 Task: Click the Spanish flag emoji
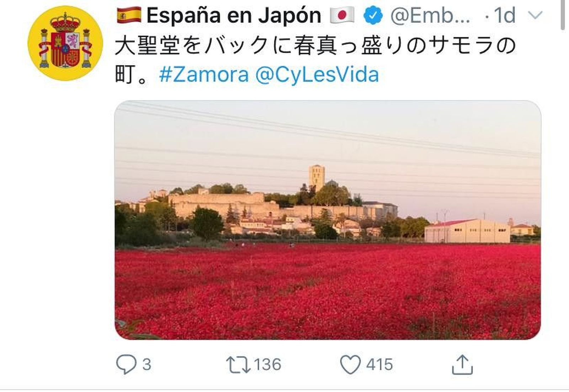[129, 15]
